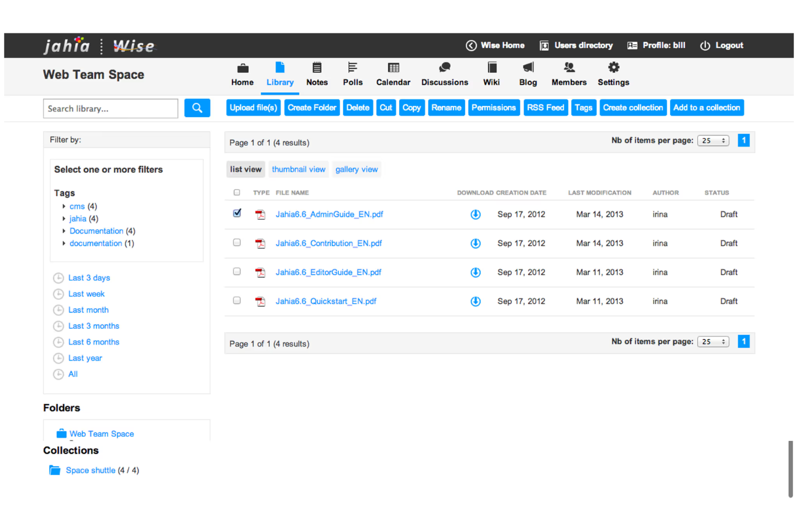Image resolution: width=798 pixels, height=532 pixels.
Task: Toggle the select-all header checkbox
Action: [237, 192]
